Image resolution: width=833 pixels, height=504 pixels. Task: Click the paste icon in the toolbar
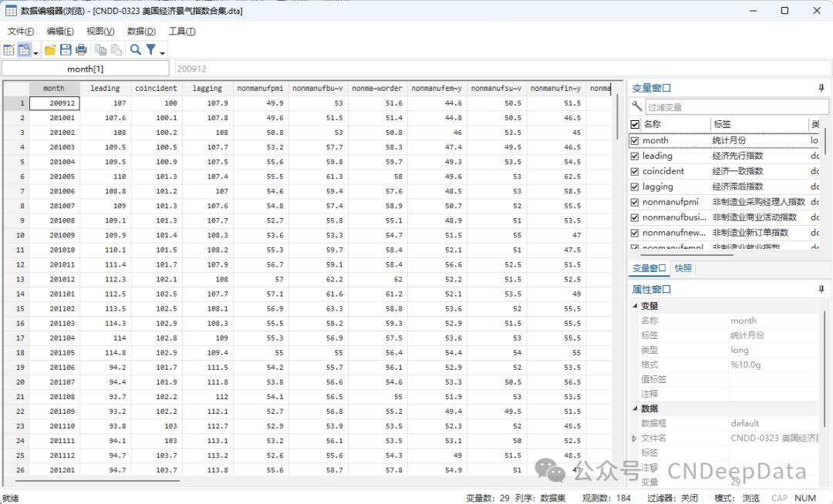116,50
